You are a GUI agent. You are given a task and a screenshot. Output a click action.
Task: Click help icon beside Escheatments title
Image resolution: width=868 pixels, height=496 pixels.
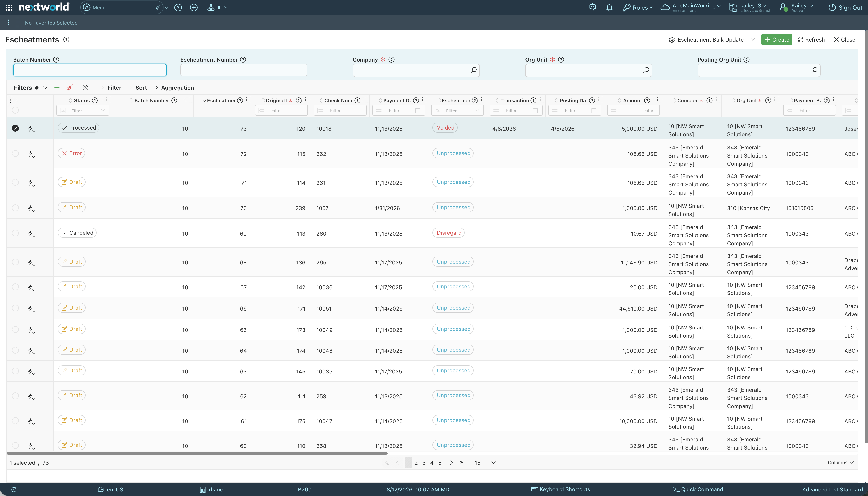coord(66,39)
